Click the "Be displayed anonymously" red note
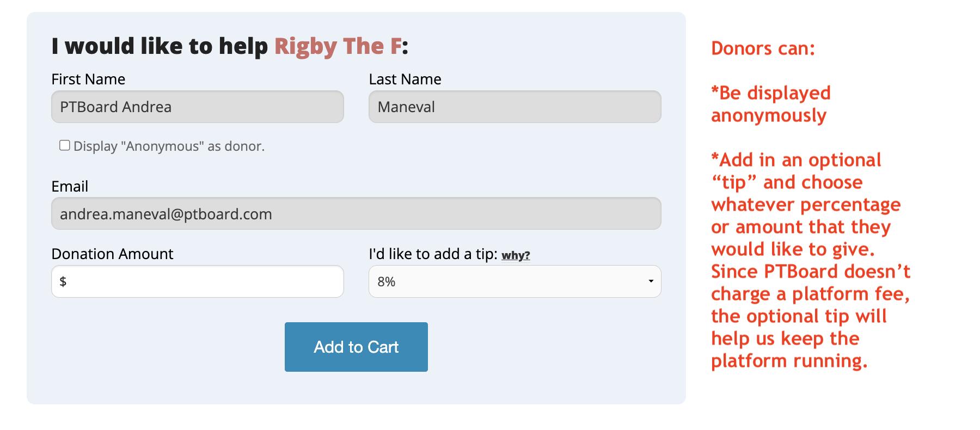980x430 pixels. click(x=771, y=104)
